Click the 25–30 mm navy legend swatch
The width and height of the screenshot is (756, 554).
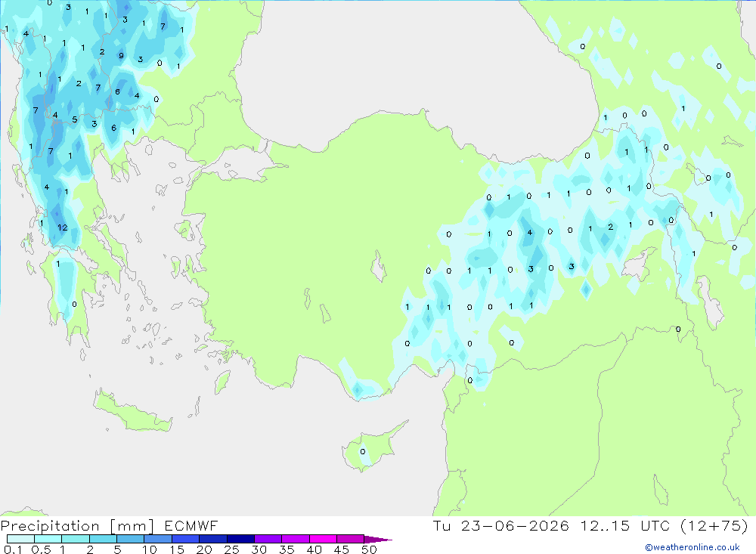240,539
